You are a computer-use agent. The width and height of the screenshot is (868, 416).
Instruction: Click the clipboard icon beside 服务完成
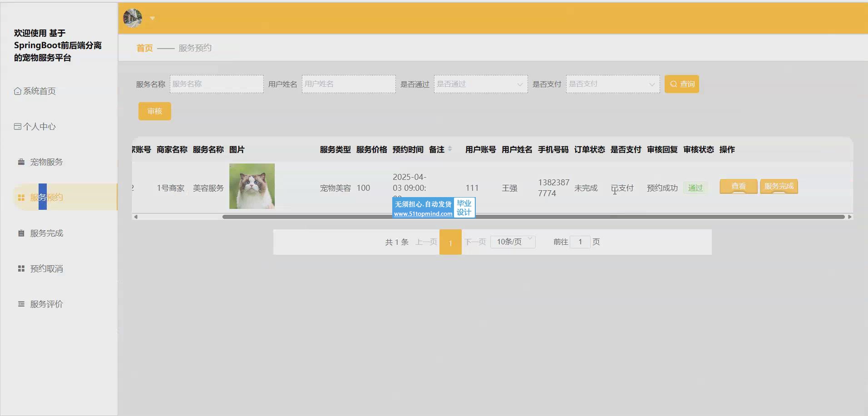coord(21,233)
